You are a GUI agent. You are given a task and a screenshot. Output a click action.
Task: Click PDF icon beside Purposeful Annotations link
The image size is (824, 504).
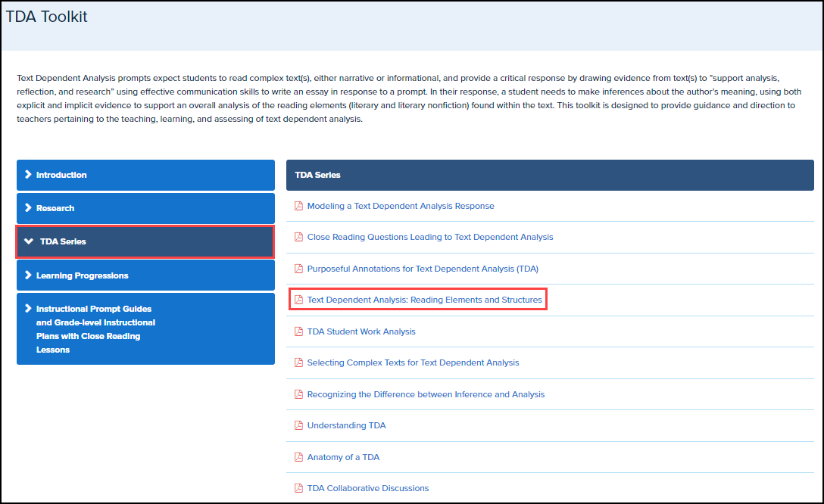(298, 269)
